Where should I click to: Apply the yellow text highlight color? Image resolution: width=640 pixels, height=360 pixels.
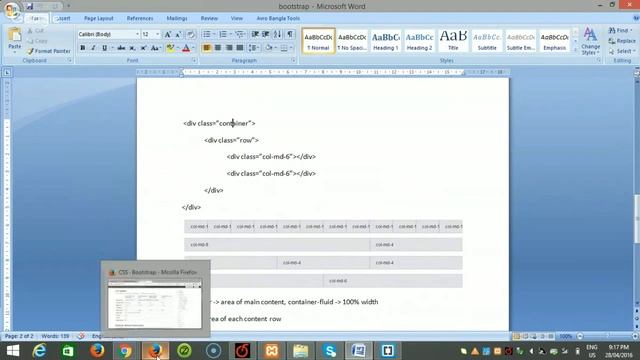[x=170, y=48]
